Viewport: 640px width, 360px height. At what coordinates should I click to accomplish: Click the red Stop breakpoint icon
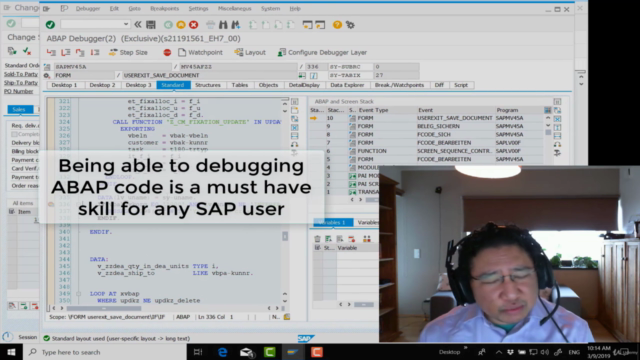coord(167,52)
